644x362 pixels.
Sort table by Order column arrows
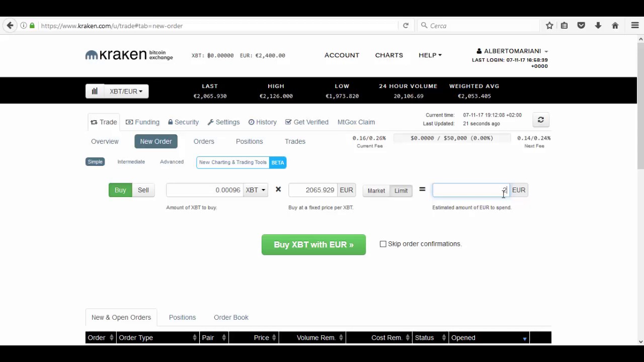[112, 338]
